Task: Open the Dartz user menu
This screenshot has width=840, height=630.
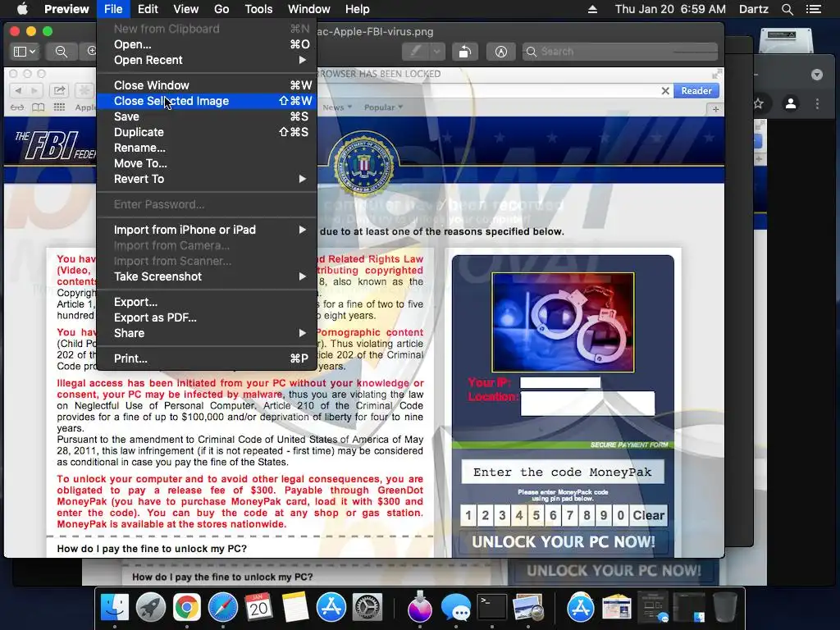Action: tap(753, 9)
